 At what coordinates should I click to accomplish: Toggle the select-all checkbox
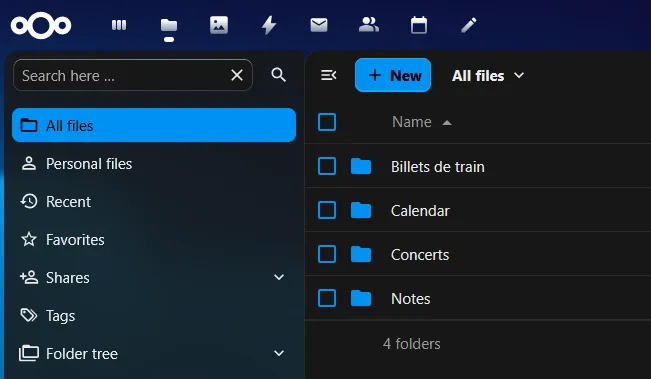327,122
